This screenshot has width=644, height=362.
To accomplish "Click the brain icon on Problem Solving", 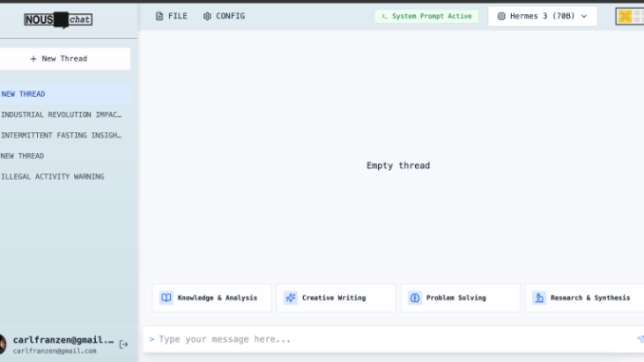I will coord(415,298).
